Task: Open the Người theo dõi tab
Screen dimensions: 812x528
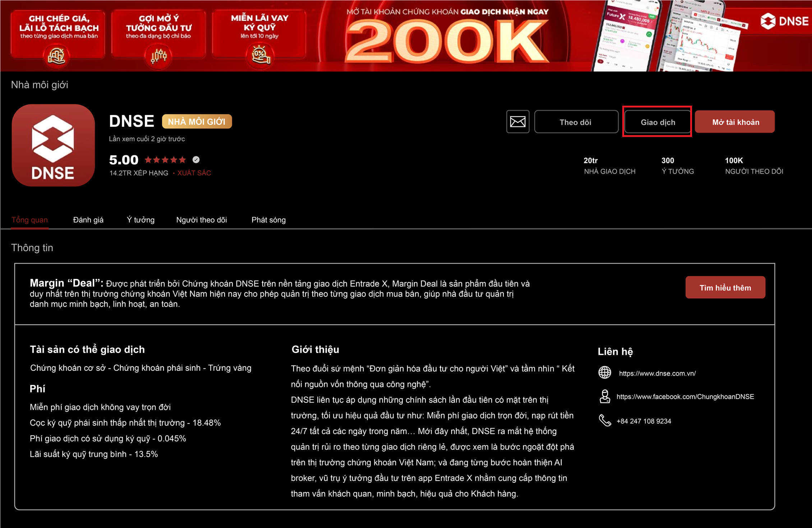Action: [x=202, y=220]
